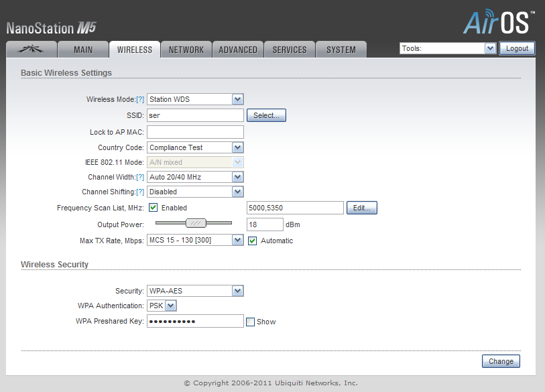Select the WIRELESS tab

pos(135,50)
